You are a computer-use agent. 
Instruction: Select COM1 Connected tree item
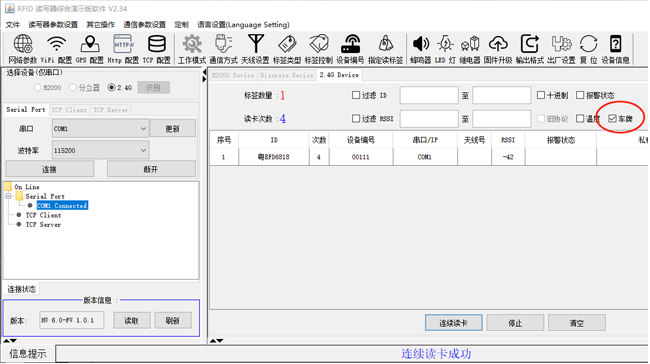point(62,206)
